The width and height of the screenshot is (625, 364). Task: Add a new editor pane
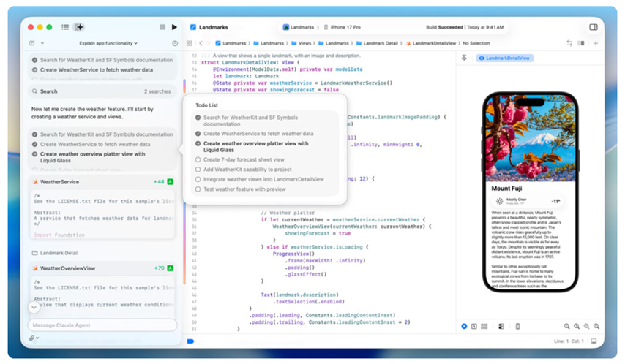596,43
